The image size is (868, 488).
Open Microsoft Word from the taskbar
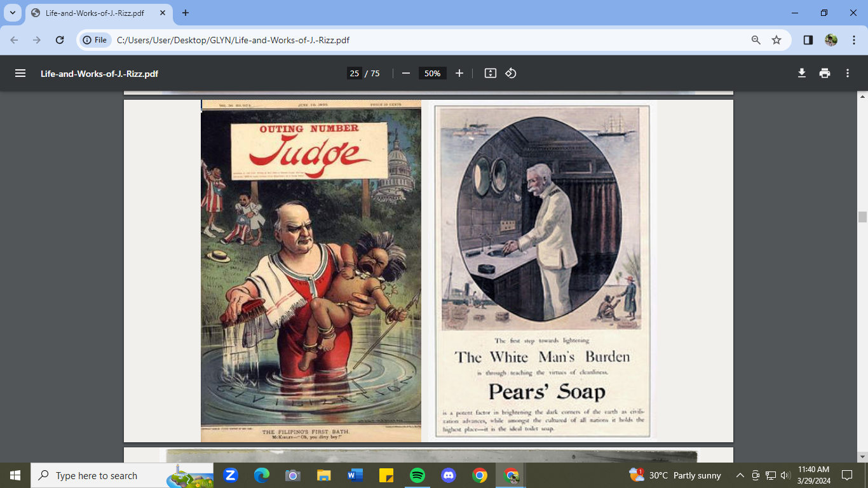(x=355, y=475)
